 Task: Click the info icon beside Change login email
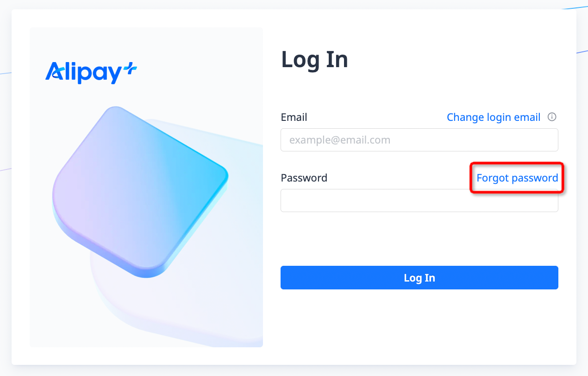(551, 117)
